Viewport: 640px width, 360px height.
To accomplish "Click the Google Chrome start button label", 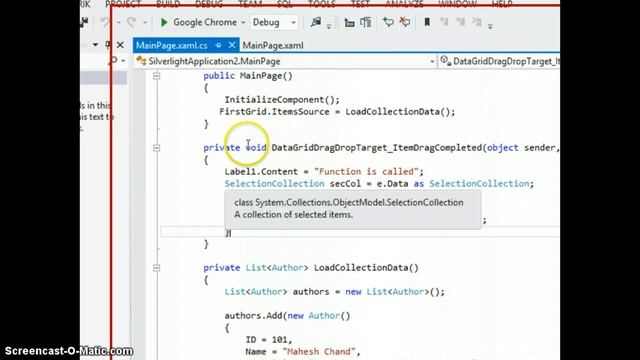I will (x=204, y=22).
